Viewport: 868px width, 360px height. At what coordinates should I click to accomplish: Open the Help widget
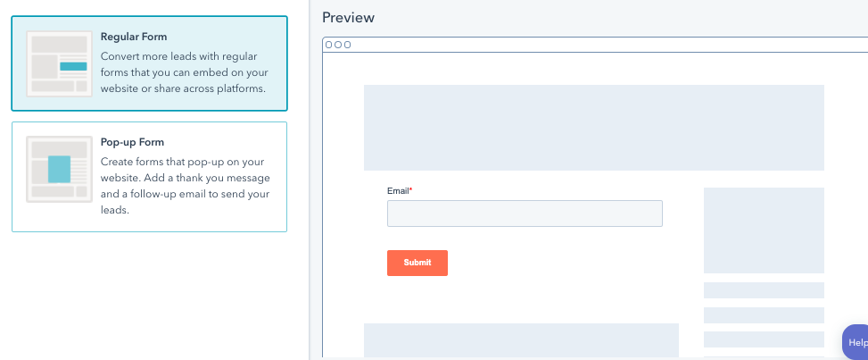point(856,342)
